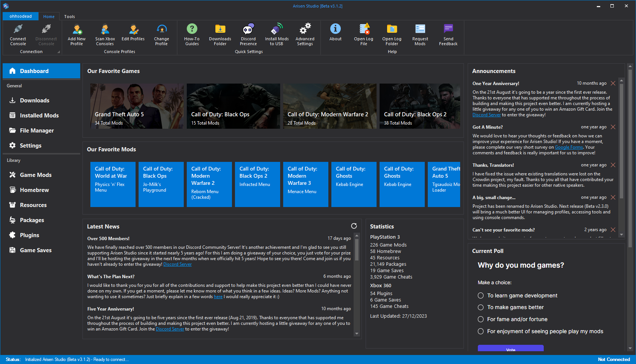
Task: Expand the Connection group dialog launcher
Action: (59, 52)
